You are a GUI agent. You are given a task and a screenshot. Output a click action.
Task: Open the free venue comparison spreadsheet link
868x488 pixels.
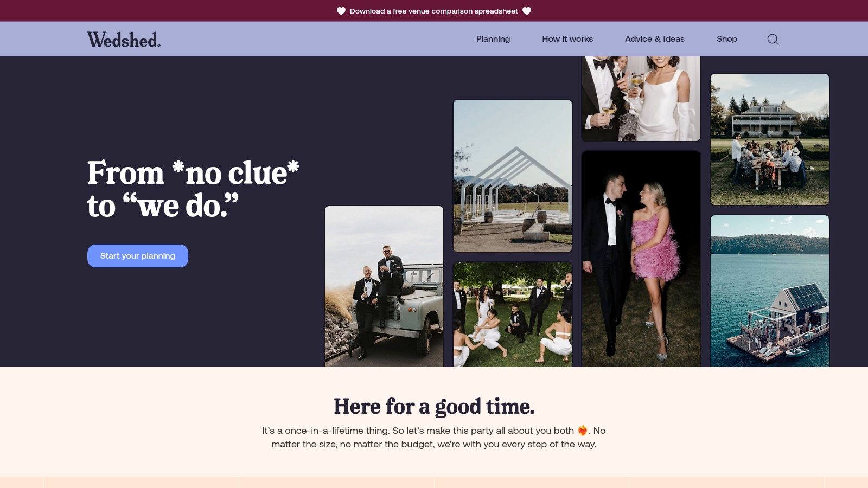433,11
